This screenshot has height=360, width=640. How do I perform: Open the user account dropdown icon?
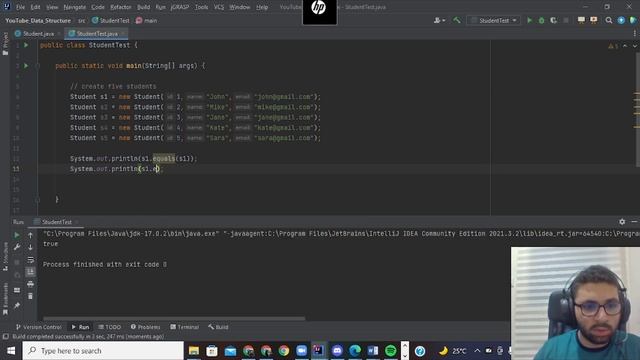tap(439, 20)
